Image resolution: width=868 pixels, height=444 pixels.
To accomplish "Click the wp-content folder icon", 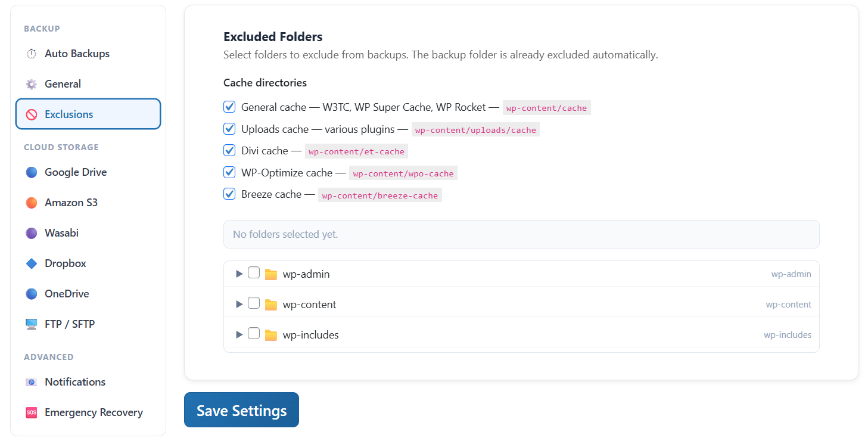I will [271, 305].
